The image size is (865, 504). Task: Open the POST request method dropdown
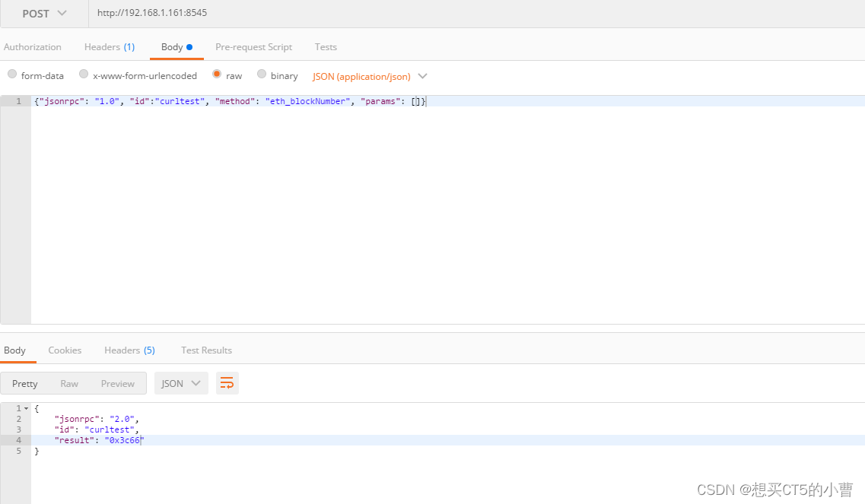click(43, 13)
